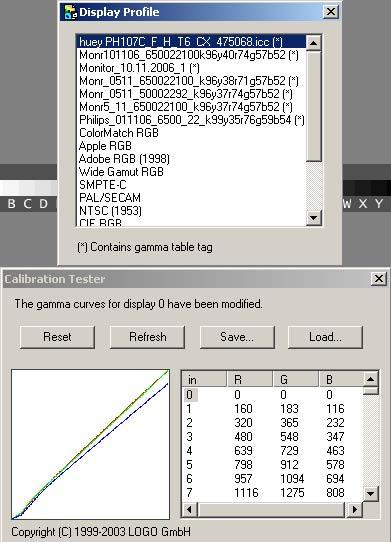Image resolution: width=391 pixels, height=542 pixels.
Task: Click the gamma table scroll left arrow
Action: [190, 510]
